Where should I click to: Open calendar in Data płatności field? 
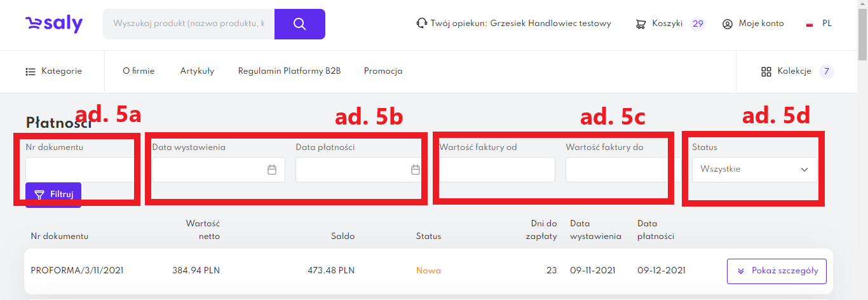point(415,170)
